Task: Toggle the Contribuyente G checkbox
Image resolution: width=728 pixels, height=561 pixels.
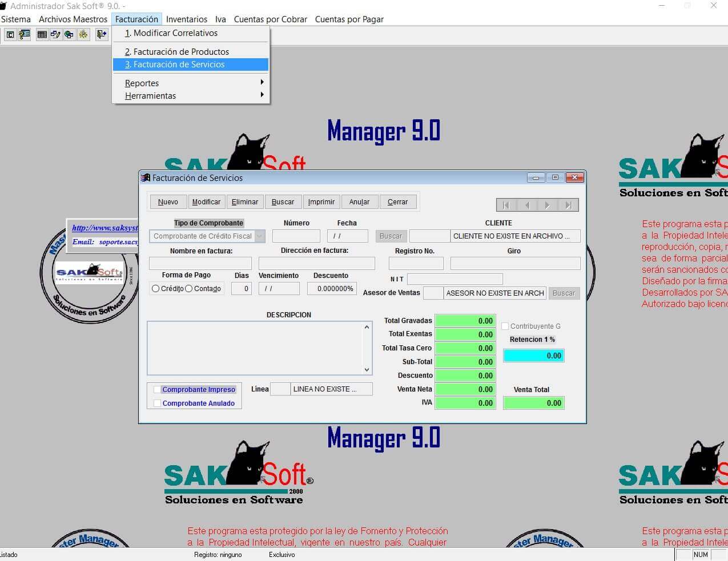Action: (505, 326)
